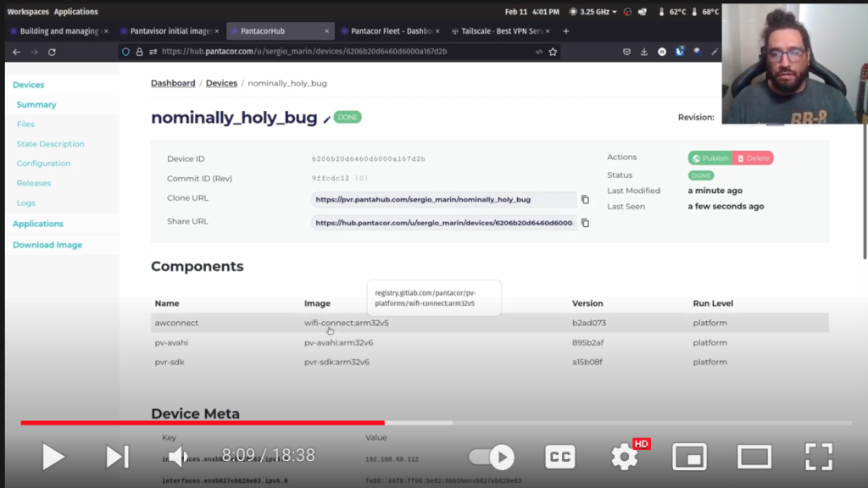Screen dimensions: 868x488
Task: Copy the Clone URL
Action: pos(585,200)
